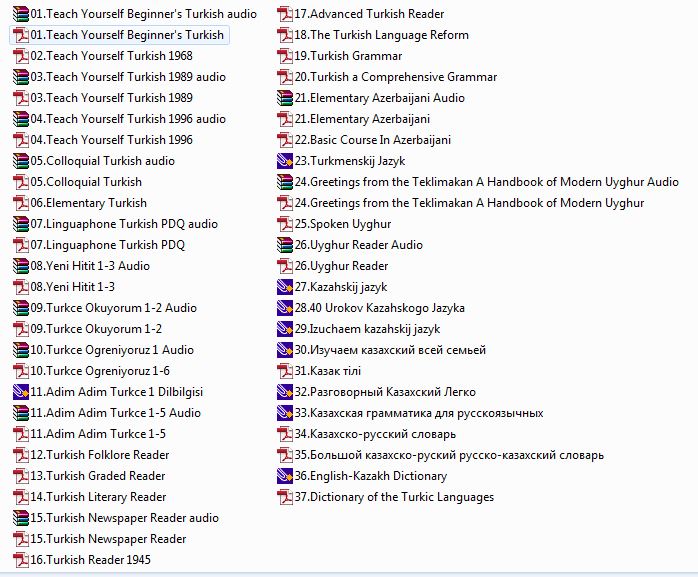
Task: Select the Казак тілі file
Action: click(335, 371)
